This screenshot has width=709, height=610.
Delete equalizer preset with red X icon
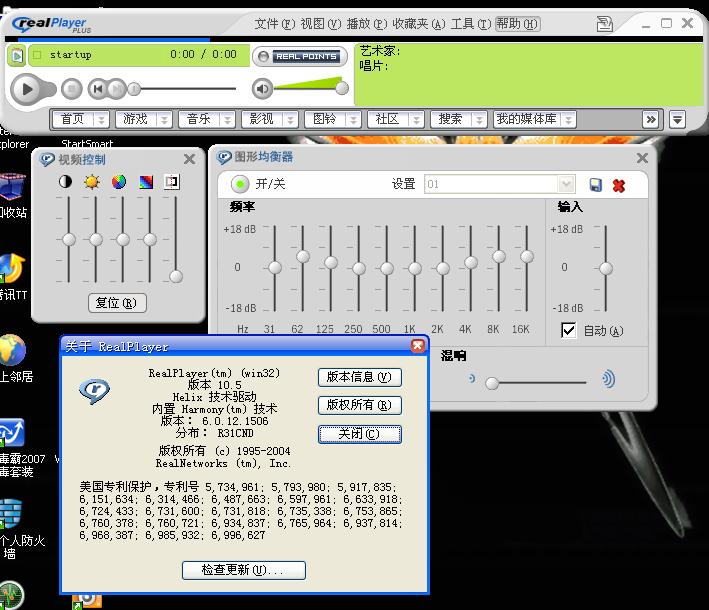pos(619,185)
